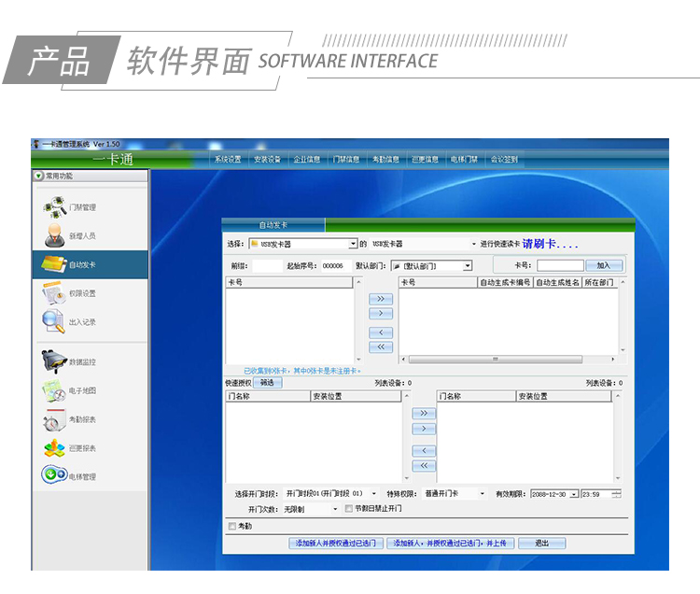Focus the 卡号 card number input
The height and width of the screenshot is (594, 700).
560,266
